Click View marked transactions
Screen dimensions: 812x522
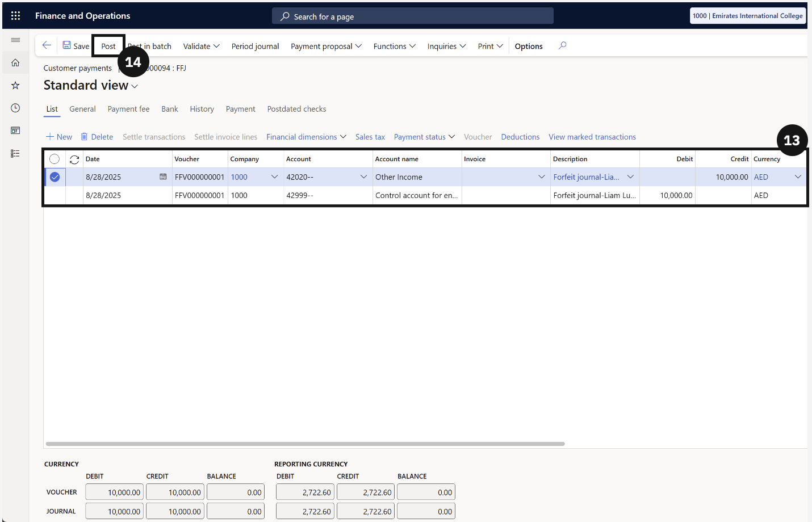click(592, 137)
